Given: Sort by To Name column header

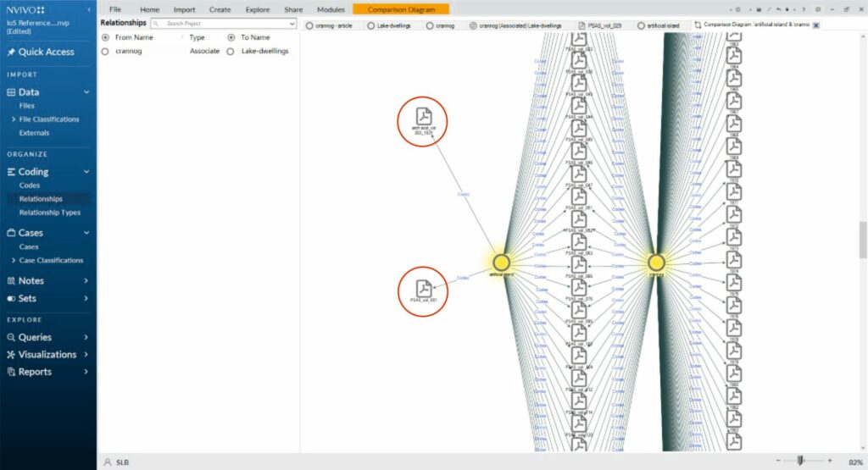Looking at the screenshot, I should click(x=255, y=37).
